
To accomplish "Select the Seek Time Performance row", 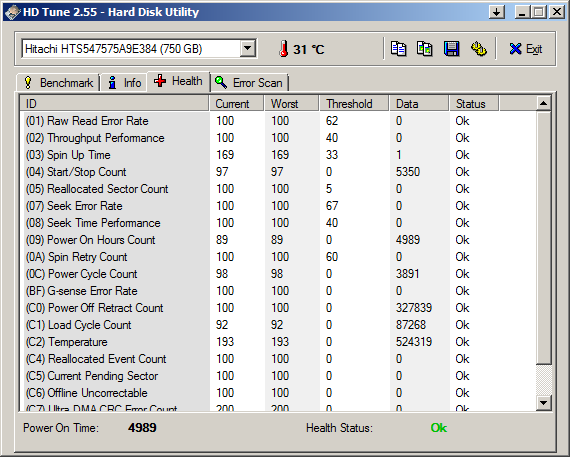I will click(x=278, y=223).
